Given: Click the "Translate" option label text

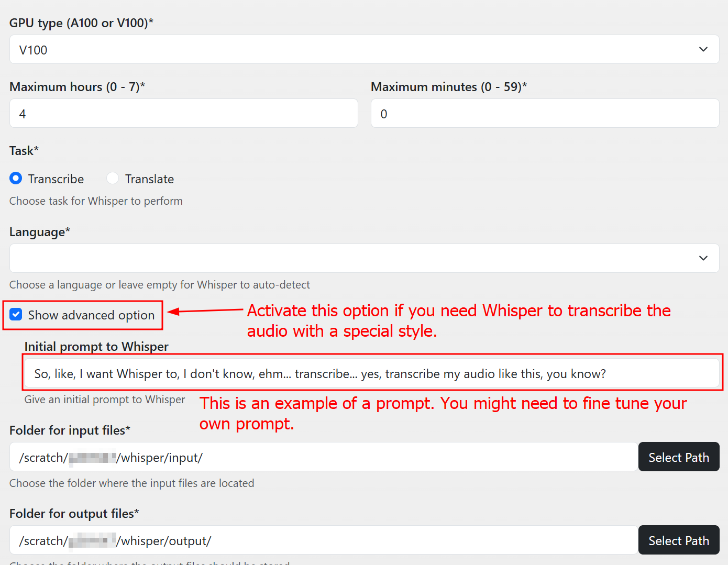Looking at the screenshot, I should [149, 179].
